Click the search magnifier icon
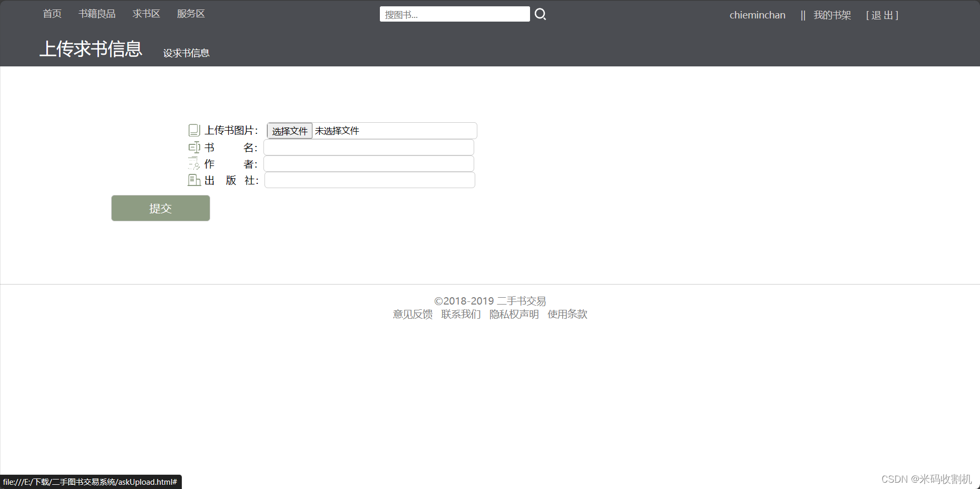 (541, 14)
